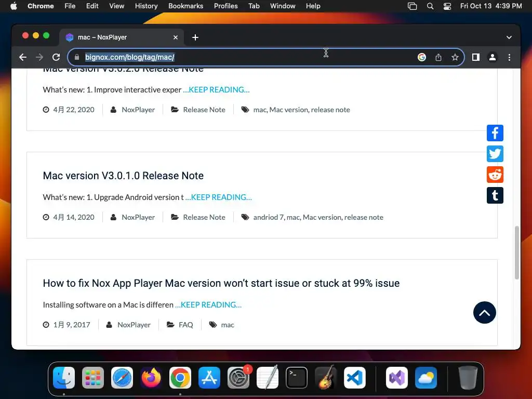View site information lock icon
The height and width of the screenshot is (399, 532).
(77, 57)
